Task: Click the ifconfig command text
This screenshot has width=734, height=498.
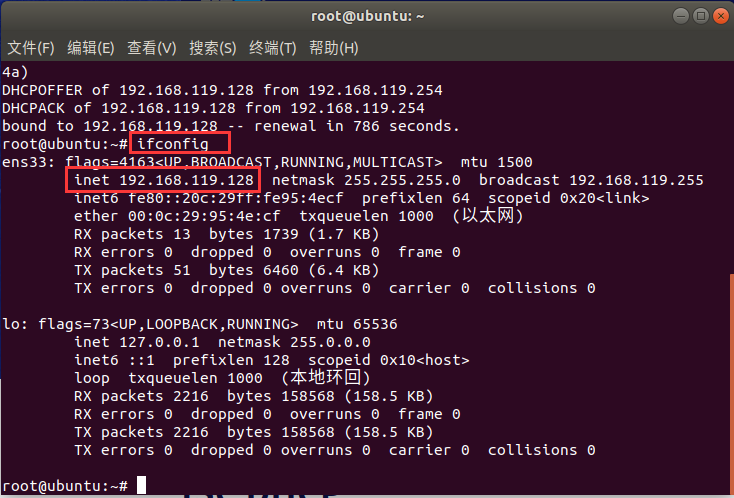Action: click(173, 144)
